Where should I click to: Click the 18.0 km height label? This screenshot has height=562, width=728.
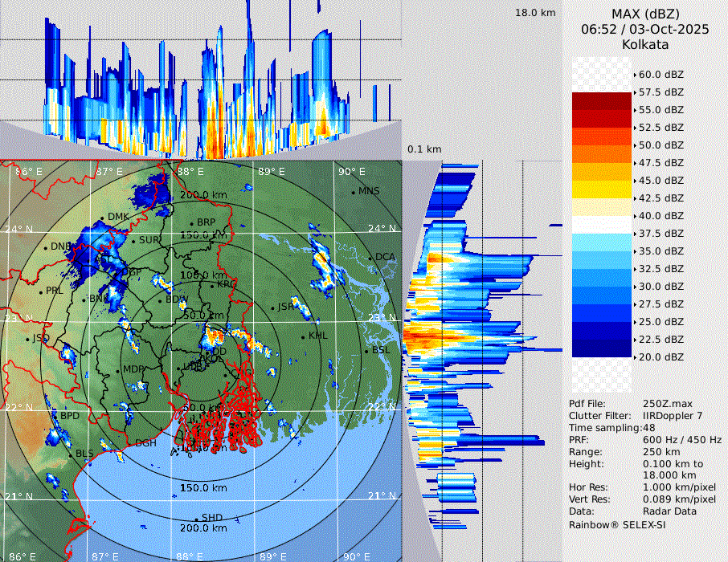[x=535, y=13]
